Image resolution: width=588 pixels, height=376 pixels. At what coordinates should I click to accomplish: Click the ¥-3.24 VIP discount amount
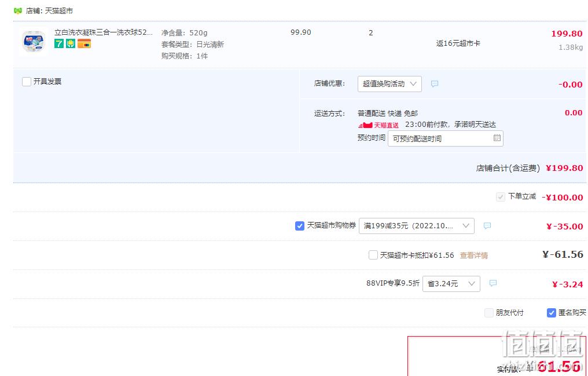click(568, 284)
